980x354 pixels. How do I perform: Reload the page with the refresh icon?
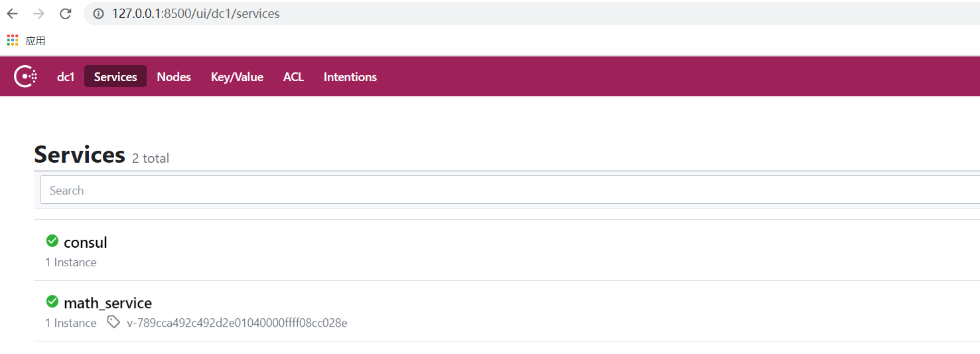tap(65, 13)
